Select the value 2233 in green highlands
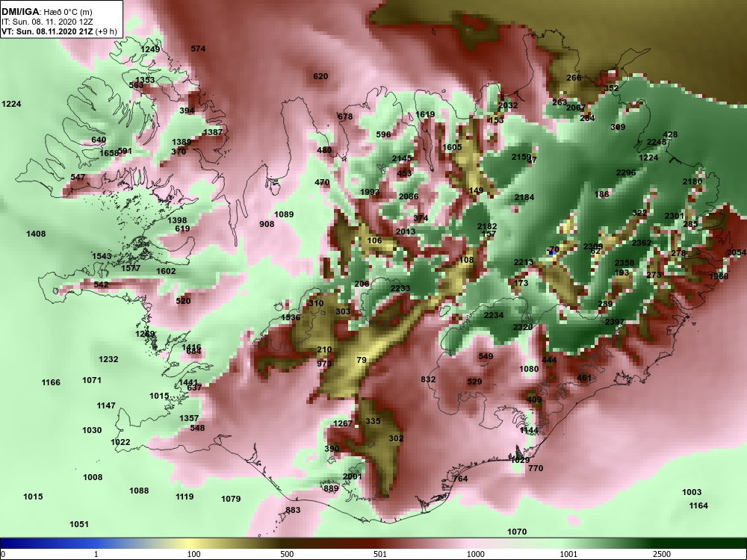The width and height of the screenshot is (747, 560). pyautogui.click(x=400, y=288)
